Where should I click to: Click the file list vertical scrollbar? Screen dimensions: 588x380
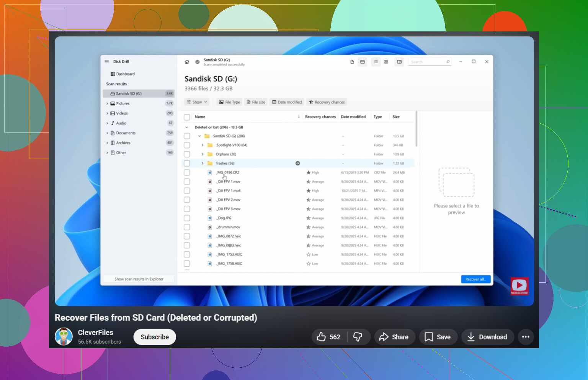tap(416, 129)
